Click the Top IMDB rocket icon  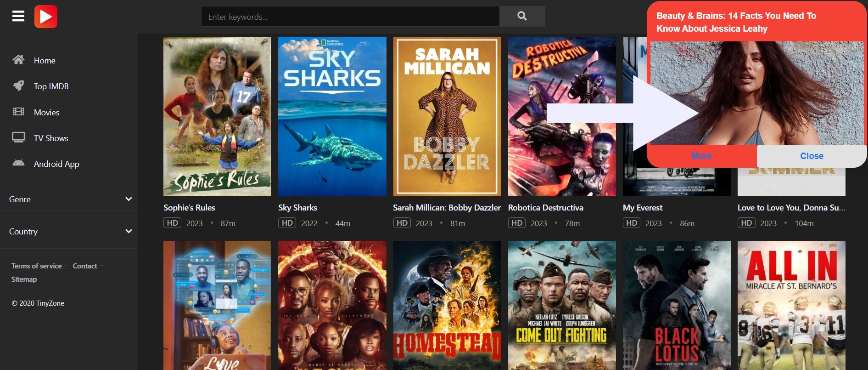pos(18,85)
